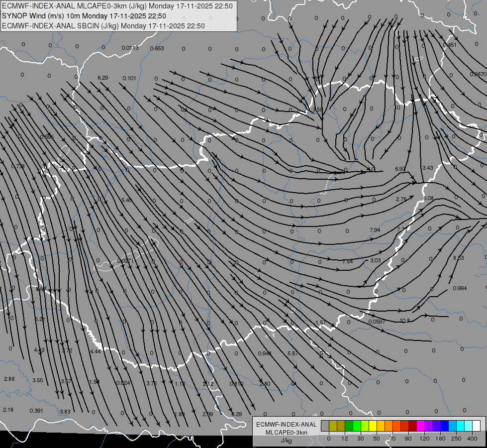Click the map value '8.53'

tap(459, 258)
